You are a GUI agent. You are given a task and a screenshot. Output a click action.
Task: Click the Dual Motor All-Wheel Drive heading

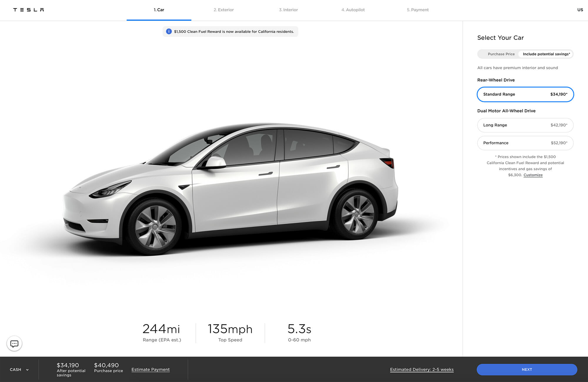pyautogui.click(x=506, y=111)
